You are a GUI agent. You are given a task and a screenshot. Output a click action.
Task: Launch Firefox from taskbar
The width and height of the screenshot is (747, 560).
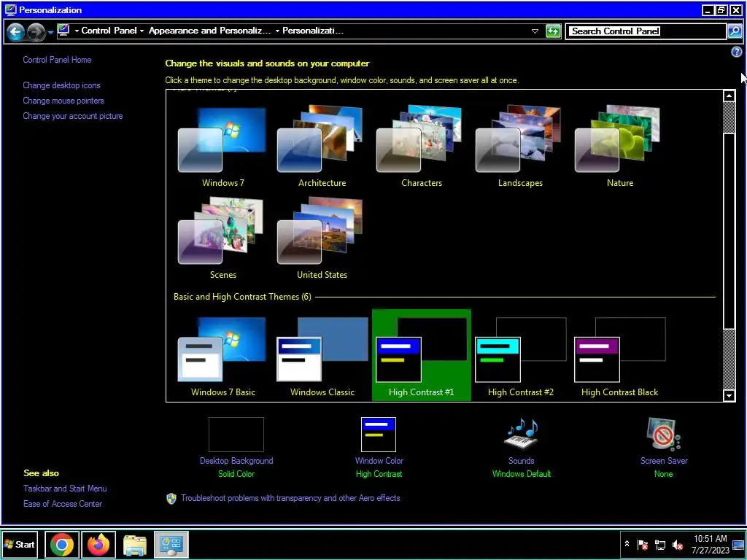pos(98,544)
